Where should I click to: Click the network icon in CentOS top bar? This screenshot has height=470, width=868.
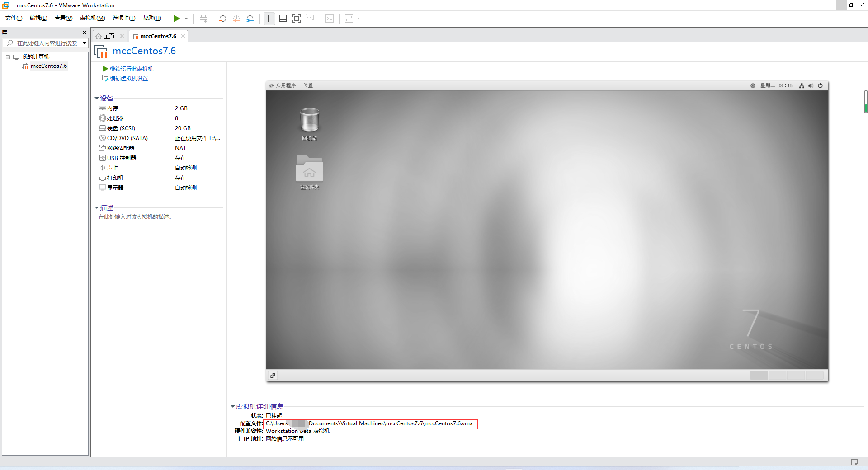point(802,85)
